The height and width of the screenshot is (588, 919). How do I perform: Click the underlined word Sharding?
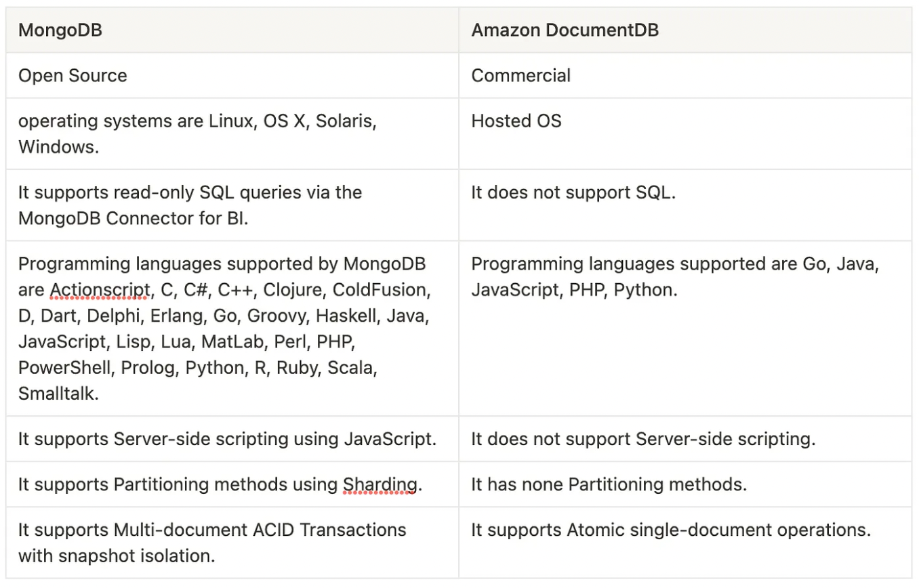tap(380, 484)
